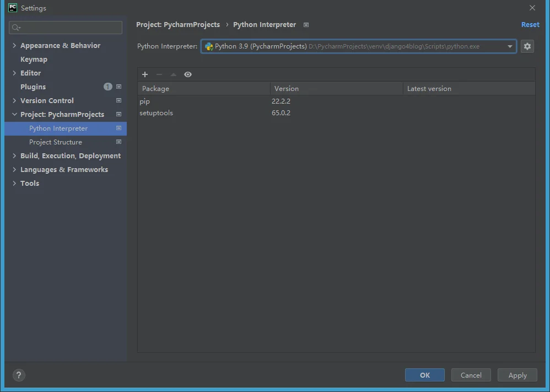The image size is (550, 392).
Task: Click the upgrade package arrow icon
Action: 173,74
